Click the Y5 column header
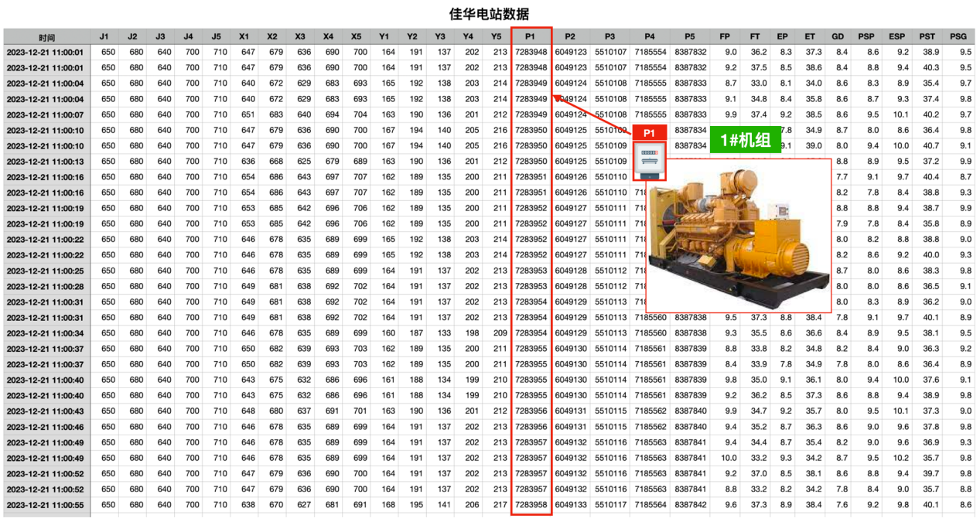 (x=495, y=36)
